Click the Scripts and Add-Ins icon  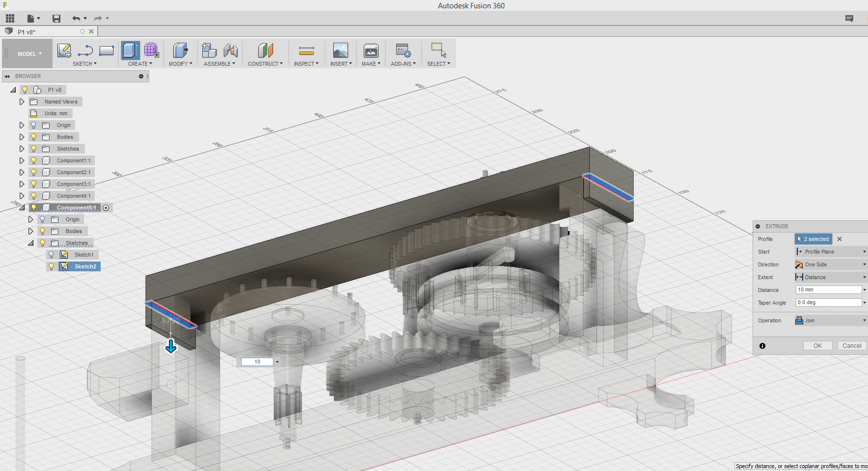coord(404,50)
